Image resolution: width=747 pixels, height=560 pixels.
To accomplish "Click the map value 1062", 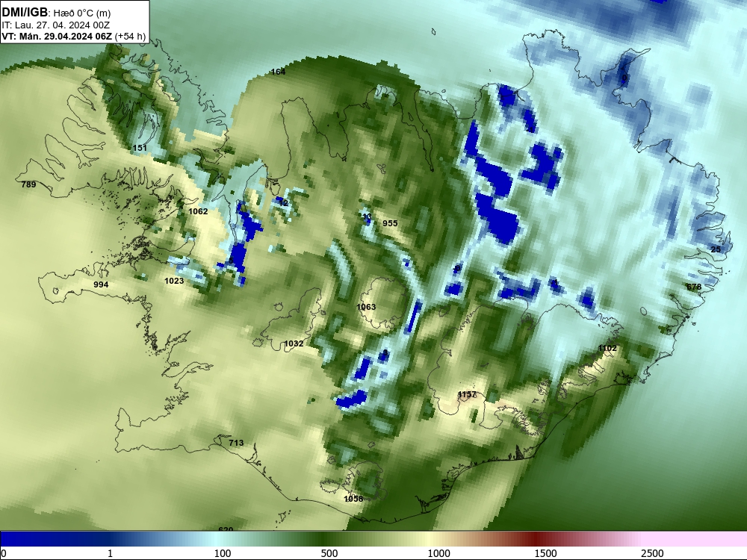I will click(x=198, y=211).
